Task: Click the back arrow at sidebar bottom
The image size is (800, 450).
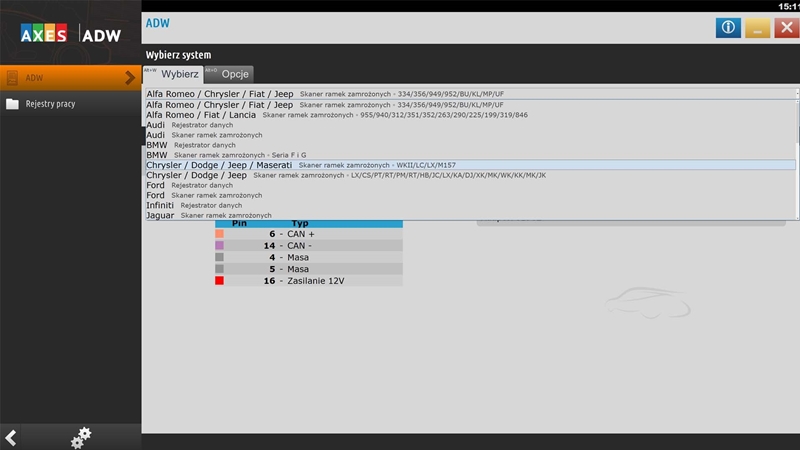Action: click(11, 438)
